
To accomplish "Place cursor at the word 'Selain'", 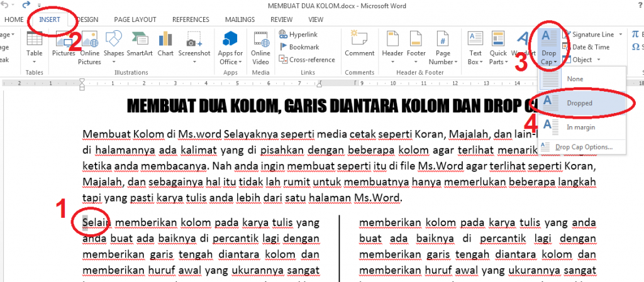I will tap(97, 222).
